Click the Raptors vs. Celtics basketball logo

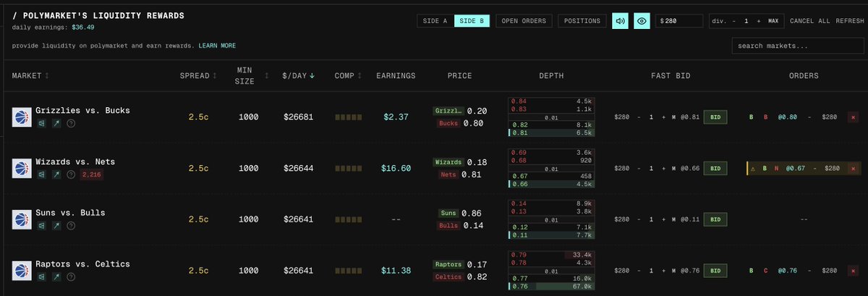[21, 271]
